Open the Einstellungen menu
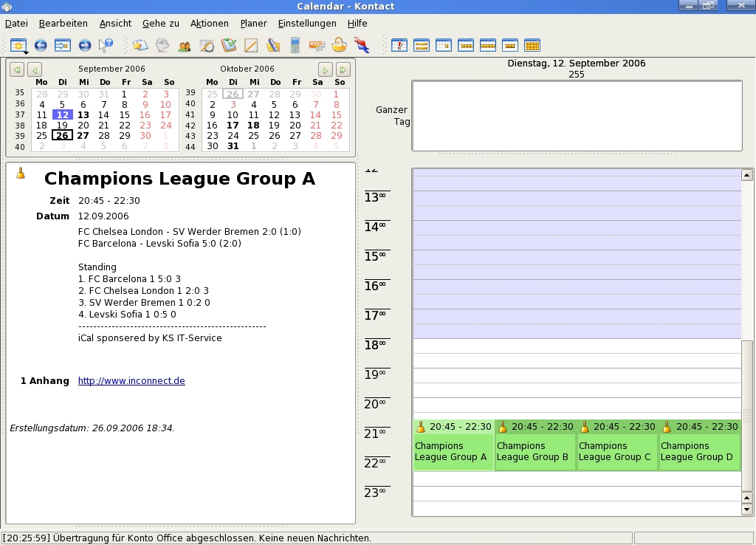The image size is (756, 545). (x=307, y=23)
